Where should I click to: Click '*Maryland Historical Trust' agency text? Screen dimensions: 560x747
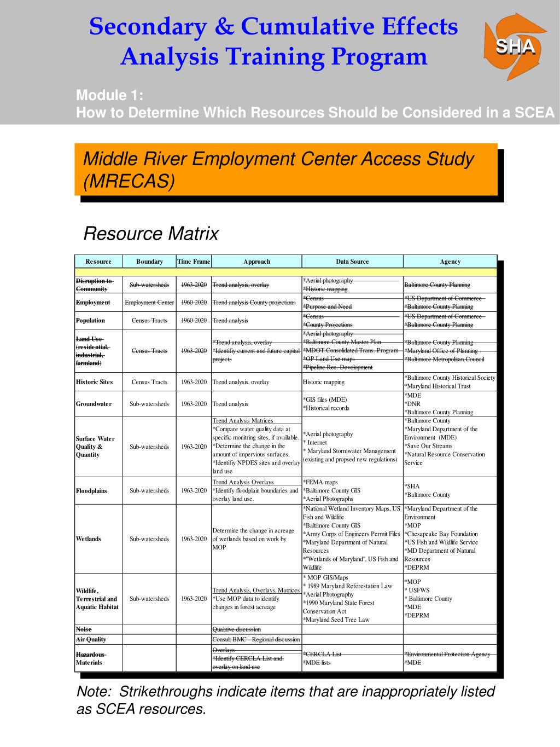(x=437, y=386)
